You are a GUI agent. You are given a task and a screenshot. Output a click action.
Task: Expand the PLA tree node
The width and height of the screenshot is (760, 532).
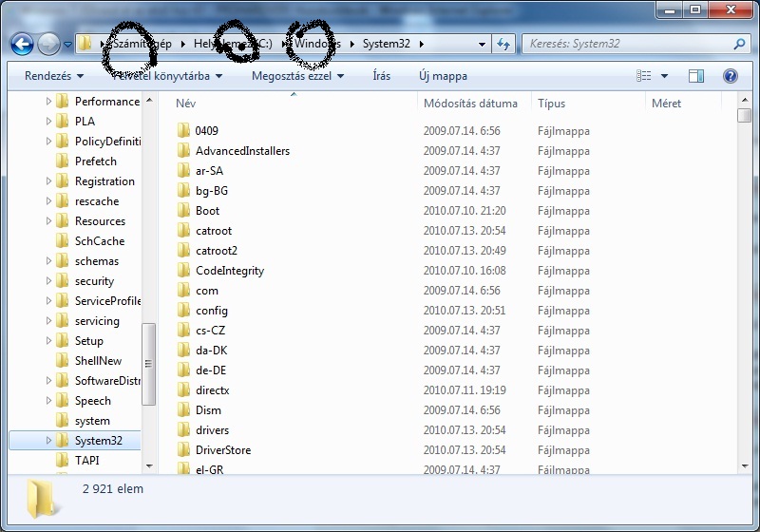[x=48, y=122]
